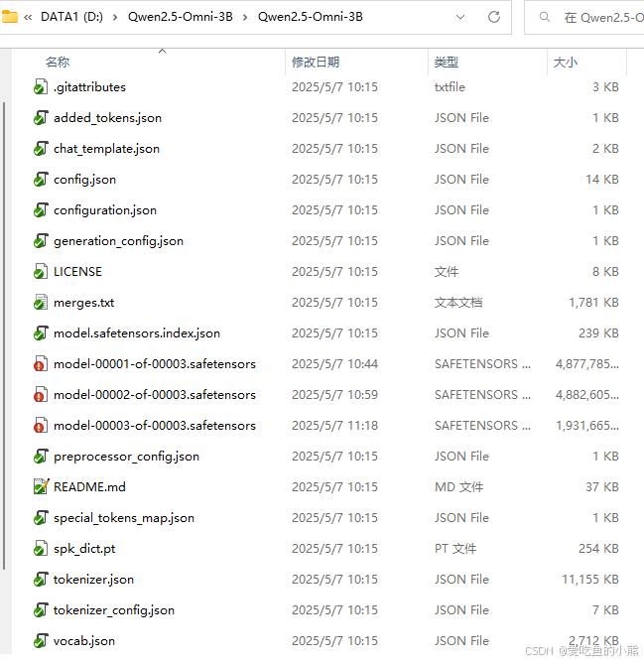This screenshot has width=644, height=662.
Task: Show hidden breadcrumb path with double chevron
Action: (28, 17)
